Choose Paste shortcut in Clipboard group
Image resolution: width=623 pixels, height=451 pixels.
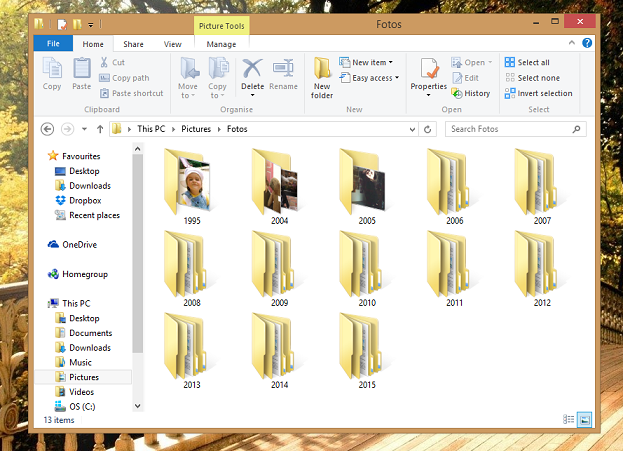132,93
